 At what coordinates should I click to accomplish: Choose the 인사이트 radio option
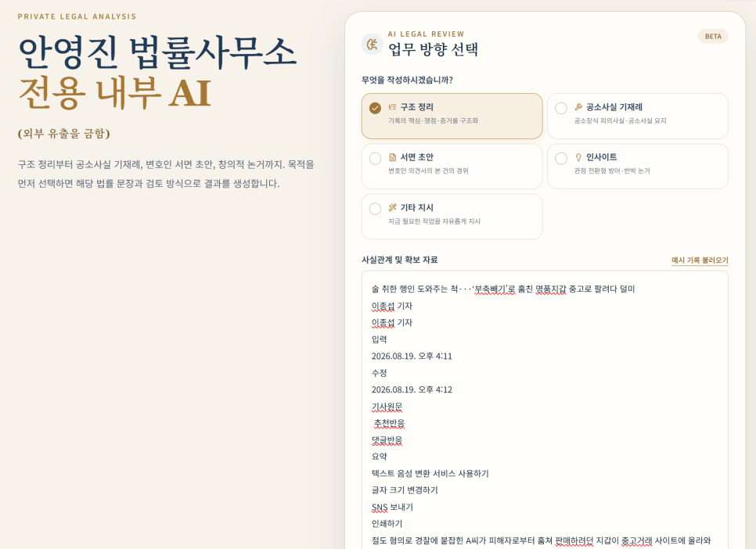tap(561, 158)
